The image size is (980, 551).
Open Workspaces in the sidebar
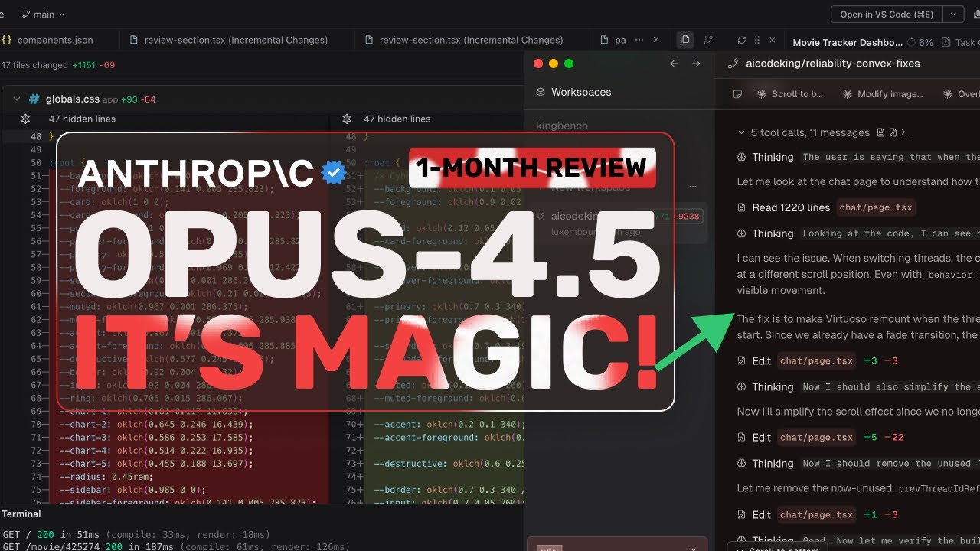573,92
